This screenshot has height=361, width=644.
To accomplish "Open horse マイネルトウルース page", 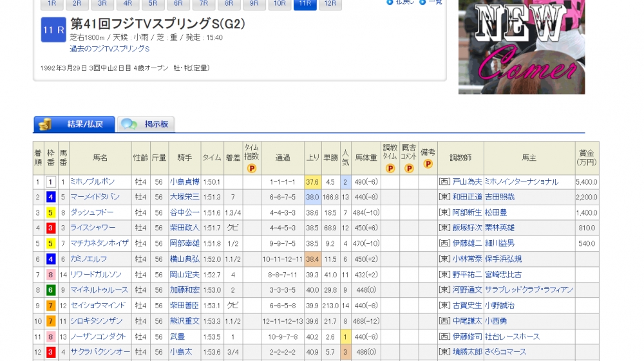I will click(x=99, y=290).
